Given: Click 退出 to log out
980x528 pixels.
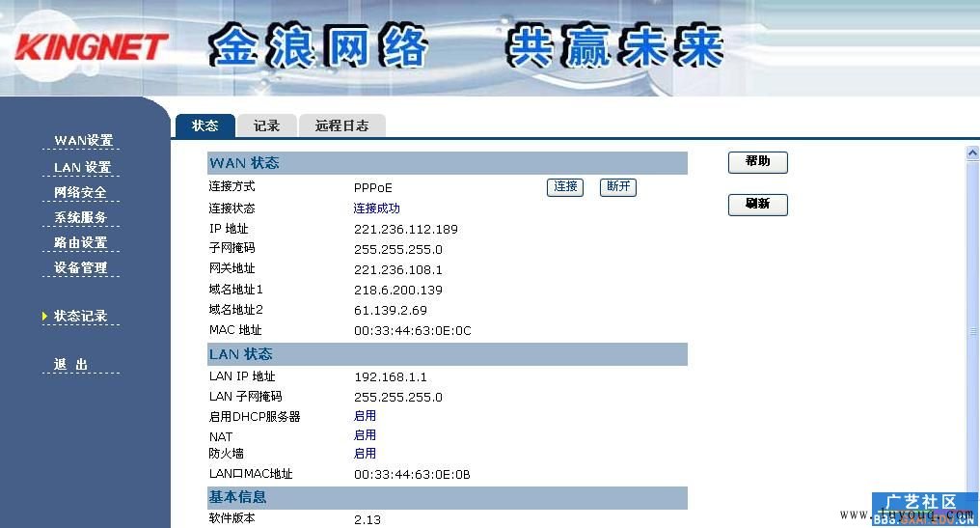Looking at the screenshot, I should [70, 364].
